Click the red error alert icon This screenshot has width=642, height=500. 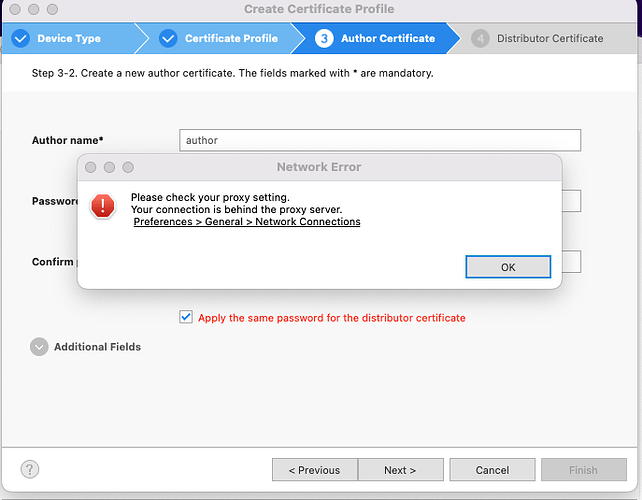(103, 206)
